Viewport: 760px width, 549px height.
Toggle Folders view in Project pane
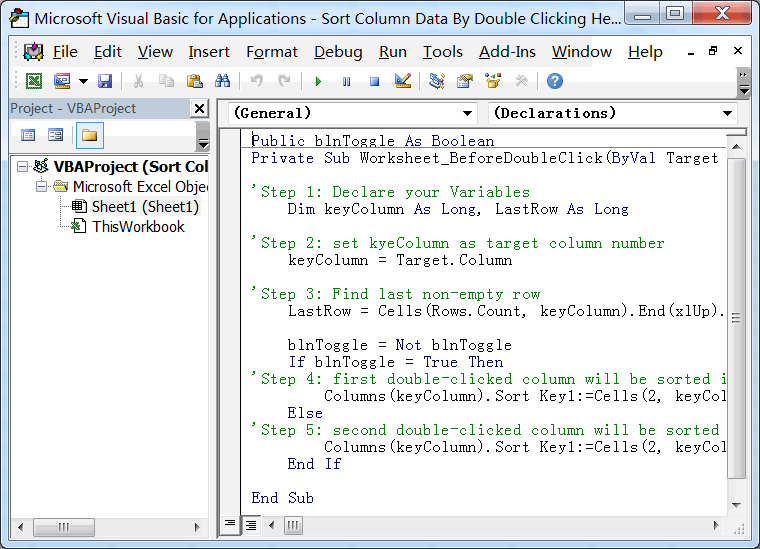(x=90, y=135)
